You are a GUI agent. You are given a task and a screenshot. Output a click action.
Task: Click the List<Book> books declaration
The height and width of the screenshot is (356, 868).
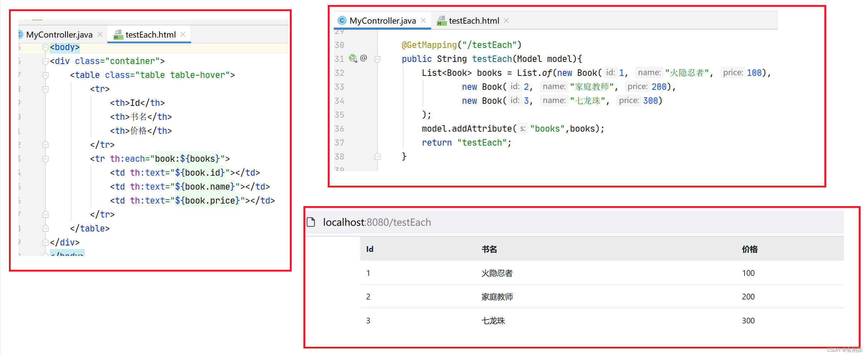click(x=596, y=73)
